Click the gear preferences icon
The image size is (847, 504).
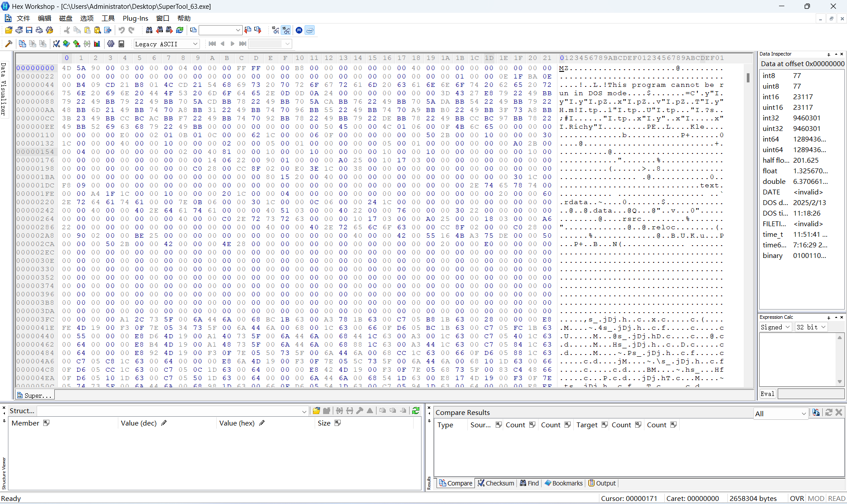click(111, 44)
